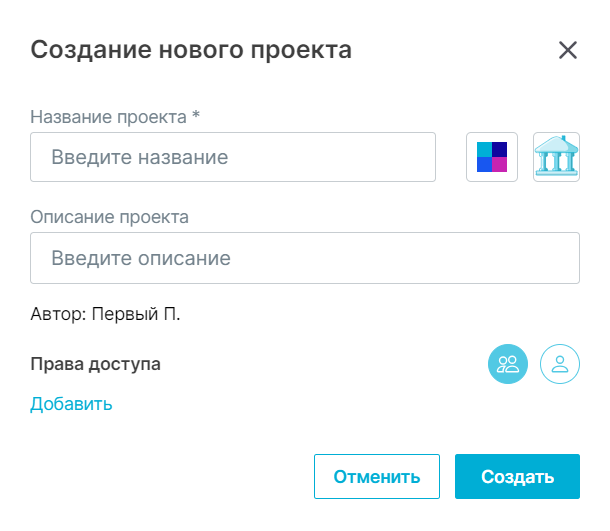Select the single-user private access icon
Image resolution: width=610 pixels, height=531 pixels.
[x=560, y=364]
